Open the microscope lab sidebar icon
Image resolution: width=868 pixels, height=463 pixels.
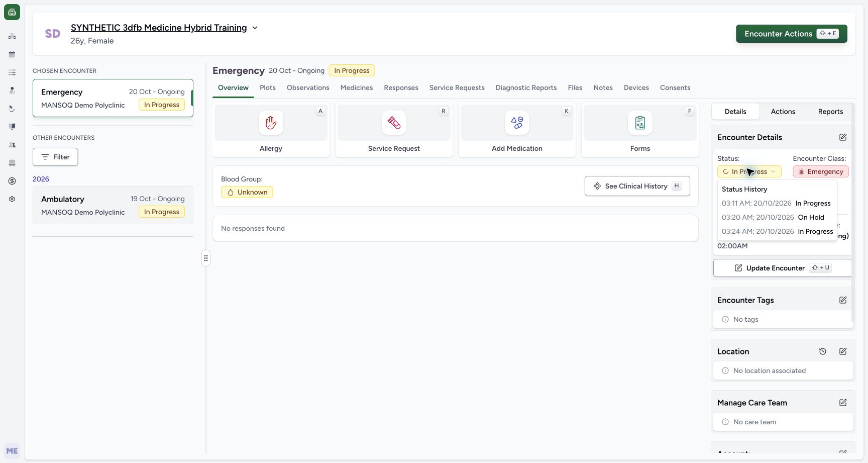pyautogui.click(x=12, y=109)
